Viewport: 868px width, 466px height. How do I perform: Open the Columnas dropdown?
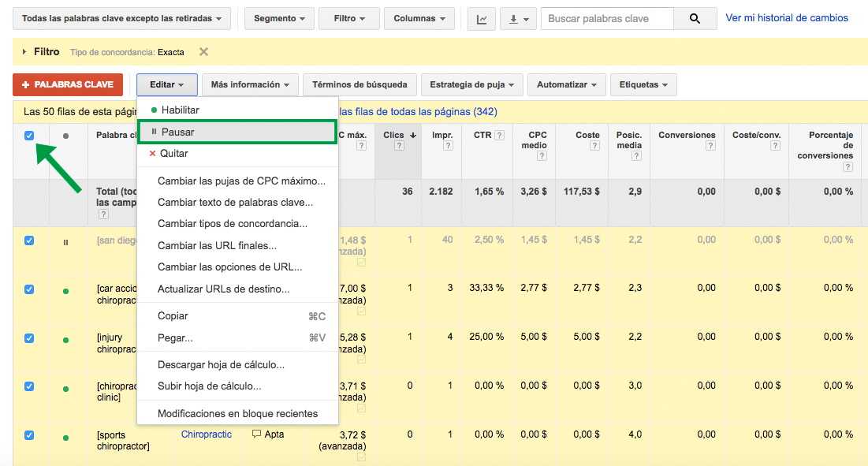tap(419, 19)
